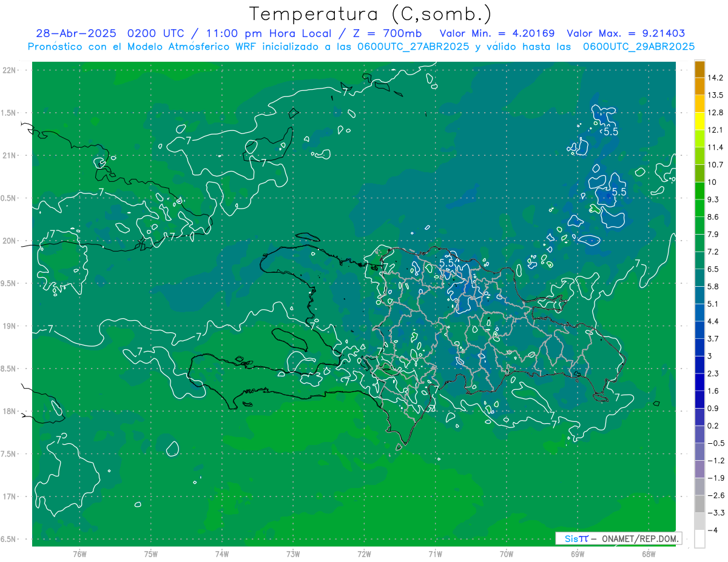Click the '-1.9' colorbar value
This screenshot has height=562, width=728.
[x=716, y=478]
